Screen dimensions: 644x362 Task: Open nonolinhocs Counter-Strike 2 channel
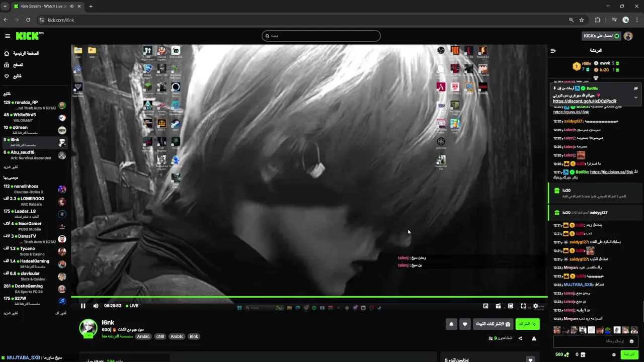click(34, 189)
